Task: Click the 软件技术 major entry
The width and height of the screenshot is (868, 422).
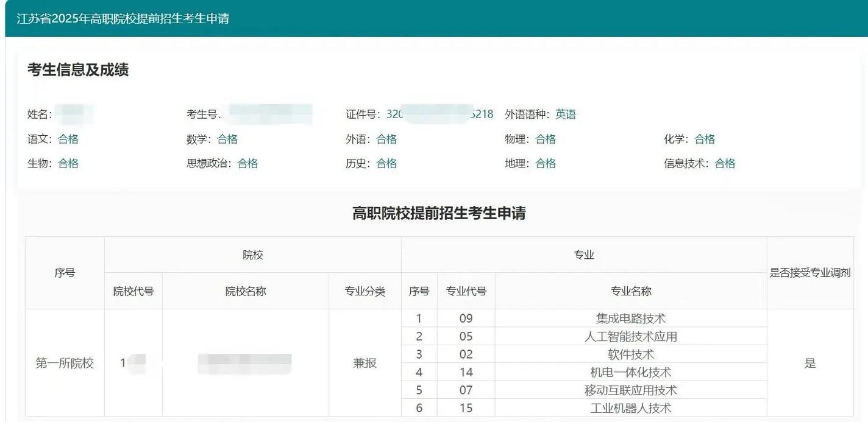Action: point(631,354)
